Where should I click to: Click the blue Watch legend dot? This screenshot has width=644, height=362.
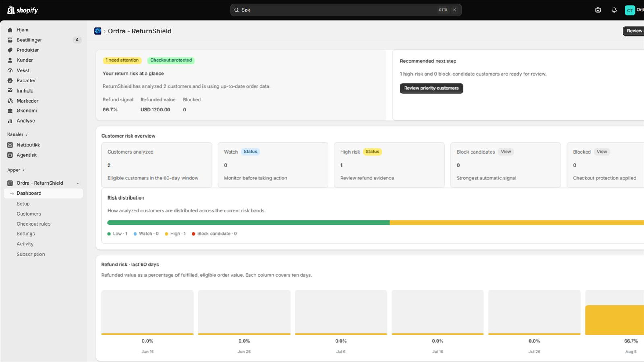click(x=135, y=234)
